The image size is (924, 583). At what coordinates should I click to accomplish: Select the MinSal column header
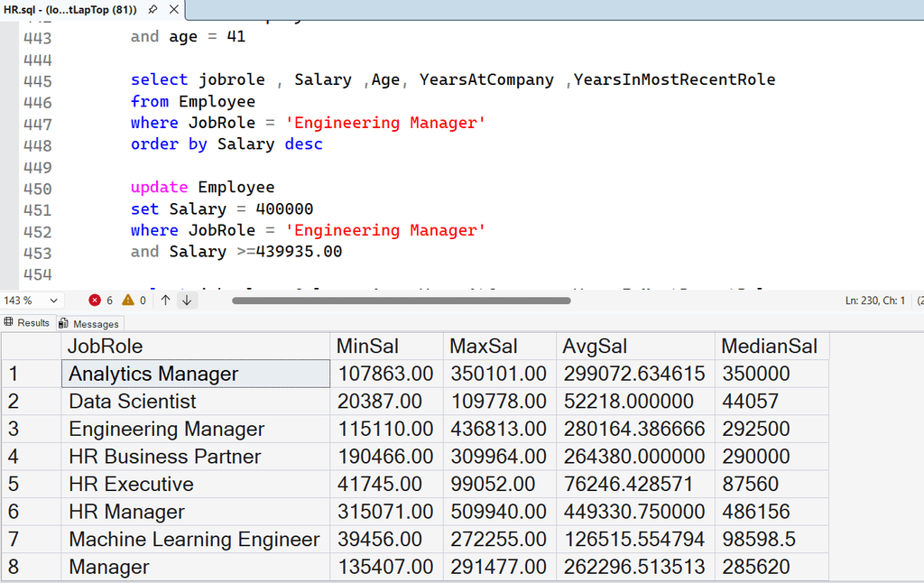pos(387,347)
